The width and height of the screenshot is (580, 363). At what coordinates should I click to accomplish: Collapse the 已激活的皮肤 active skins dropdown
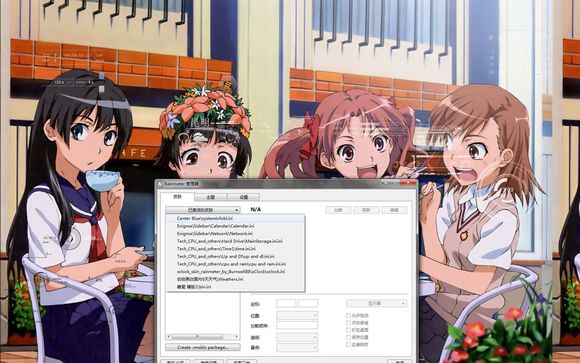[203, 210]
